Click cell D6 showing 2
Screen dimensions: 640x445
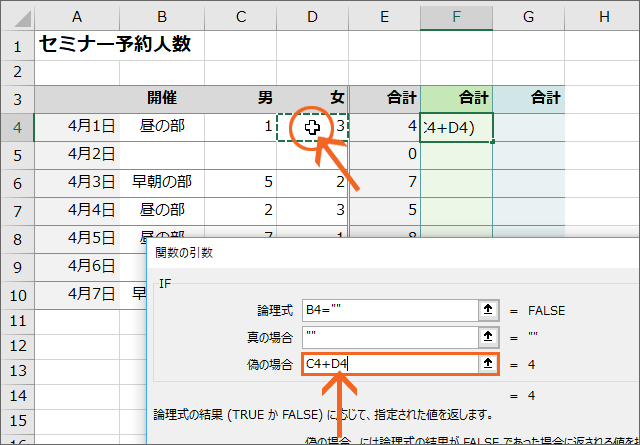point(312,183)
